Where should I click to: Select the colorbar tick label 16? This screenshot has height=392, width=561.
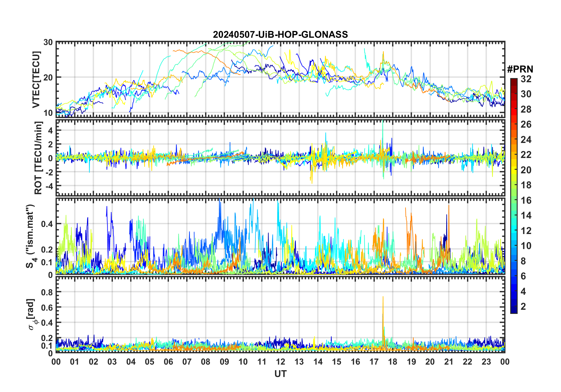click(x=526, y=200)
